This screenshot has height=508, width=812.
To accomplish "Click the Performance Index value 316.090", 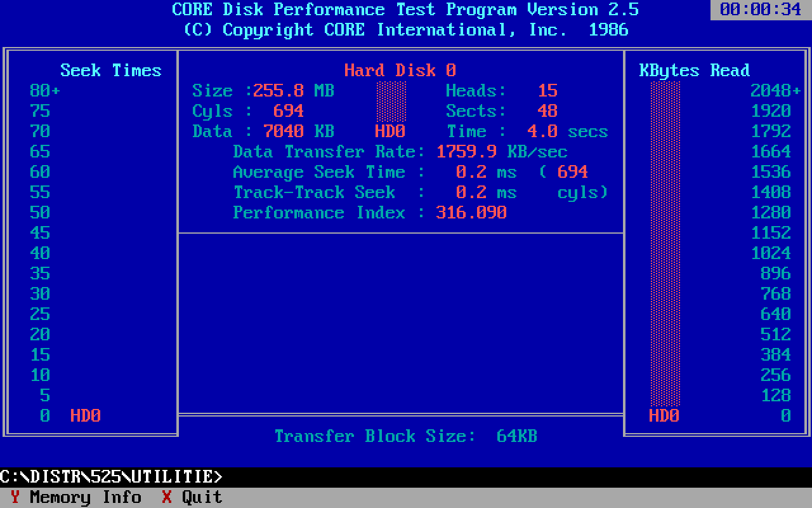I will click(x=471, y=213).
